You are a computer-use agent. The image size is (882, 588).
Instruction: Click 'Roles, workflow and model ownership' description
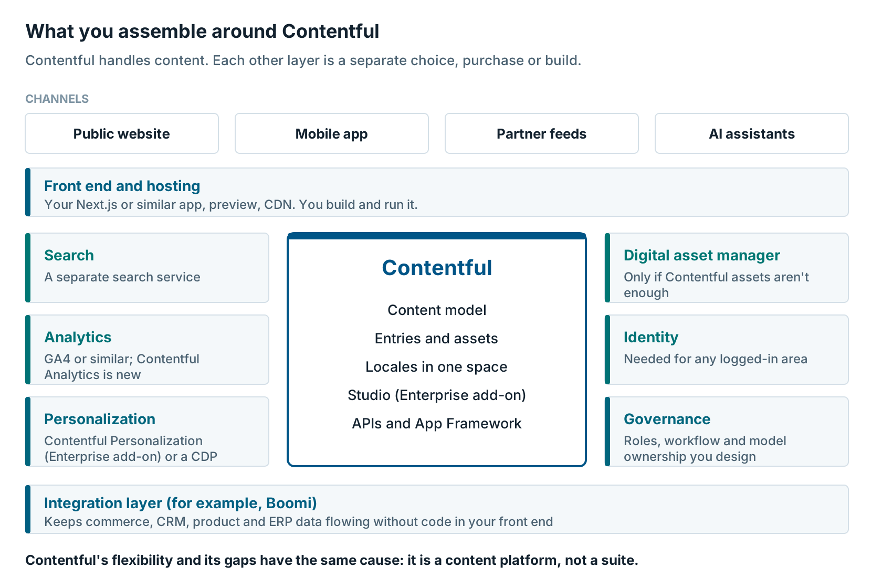tap(705, 448)
